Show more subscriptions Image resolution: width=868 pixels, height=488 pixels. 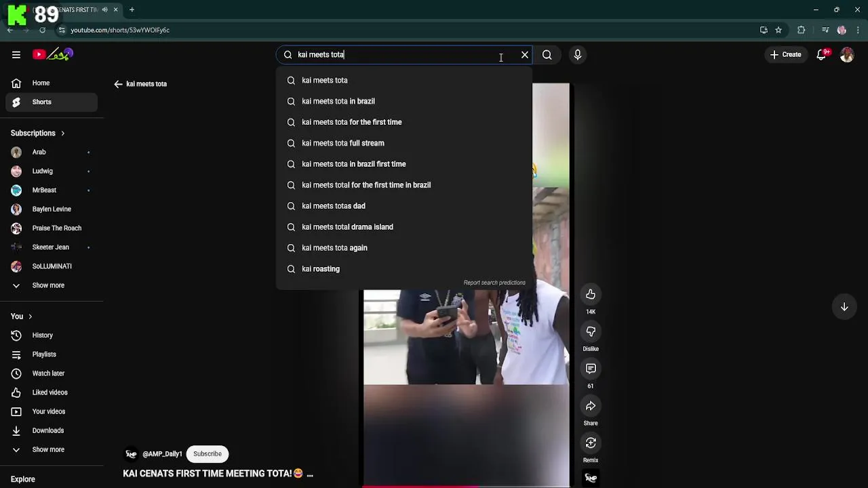point(52,285)
